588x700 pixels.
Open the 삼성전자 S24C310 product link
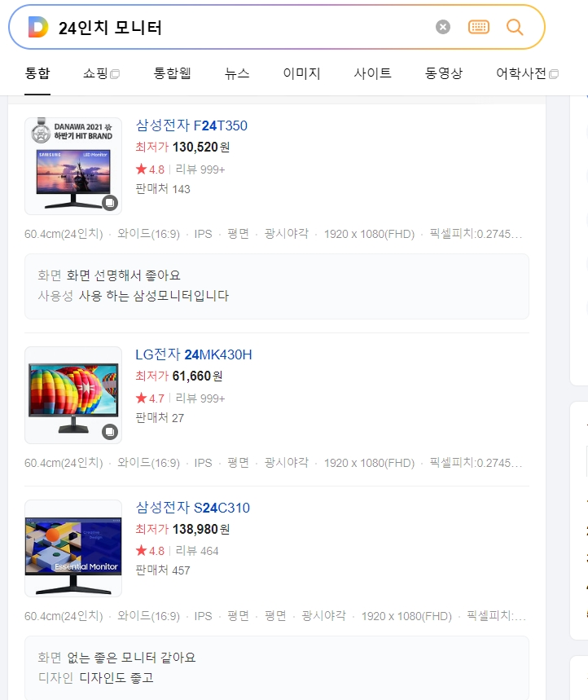(193, 508)
